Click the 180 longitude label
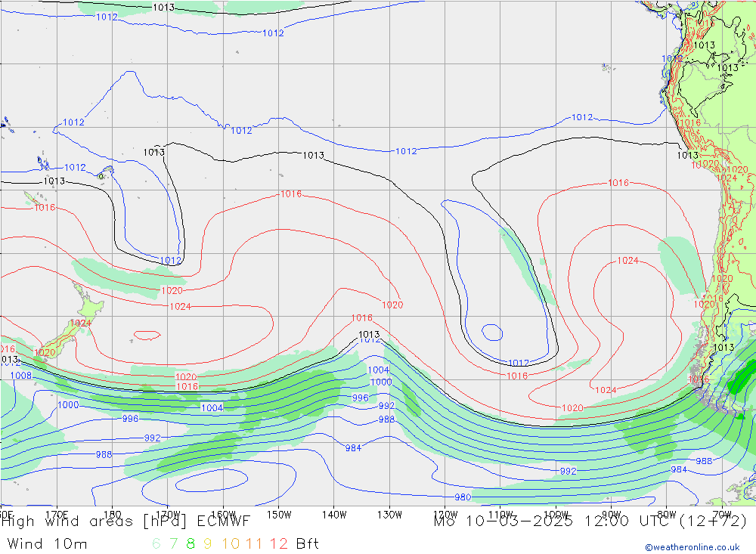This screenshot has height=554, width=756. [x=113, y=515]
